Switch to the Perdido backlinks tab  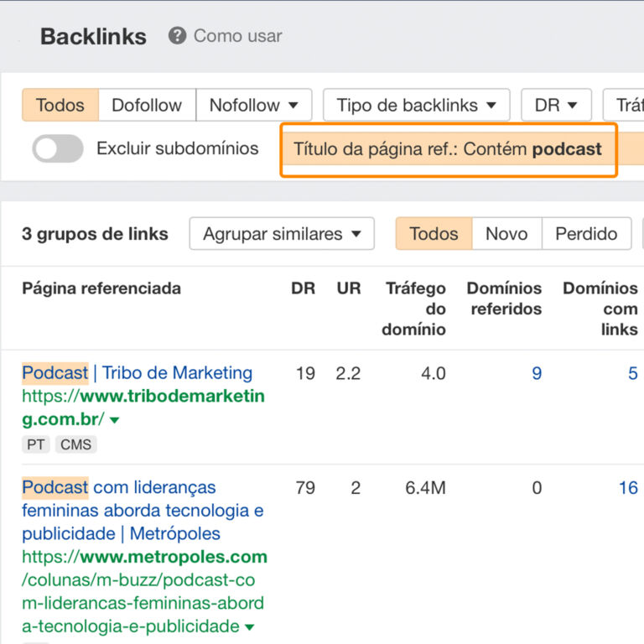(x=586, y=234)
